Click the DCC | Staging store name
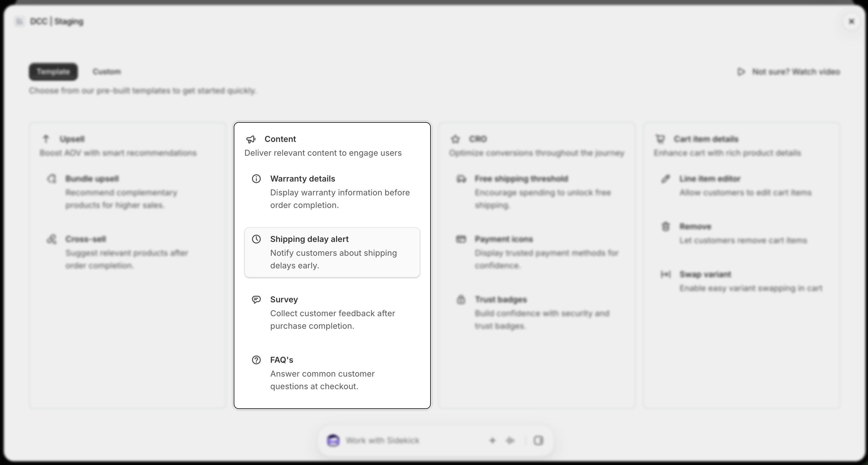Screen dimensions: 868x465 57,21
